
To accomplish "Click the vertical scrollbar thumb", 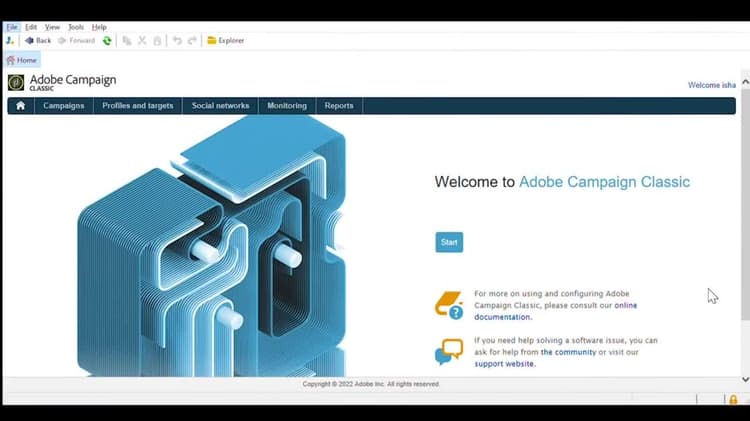I will tap(745, 203).
